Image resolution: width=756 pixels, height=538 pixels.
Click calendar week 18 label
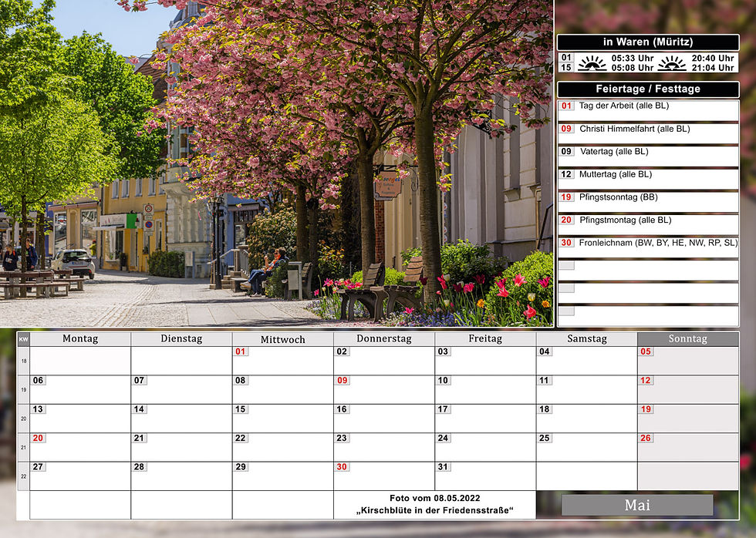23,361
